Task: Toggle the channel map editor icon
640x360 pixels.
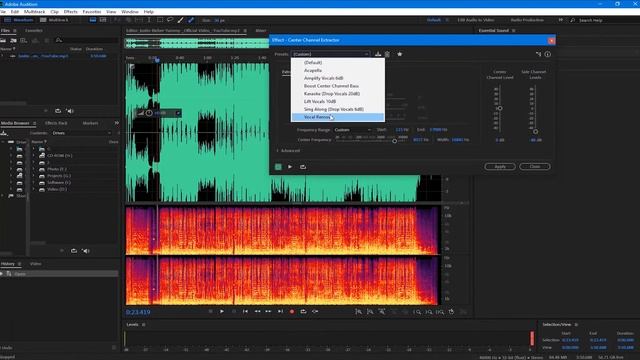Action: tap(538, 54)
